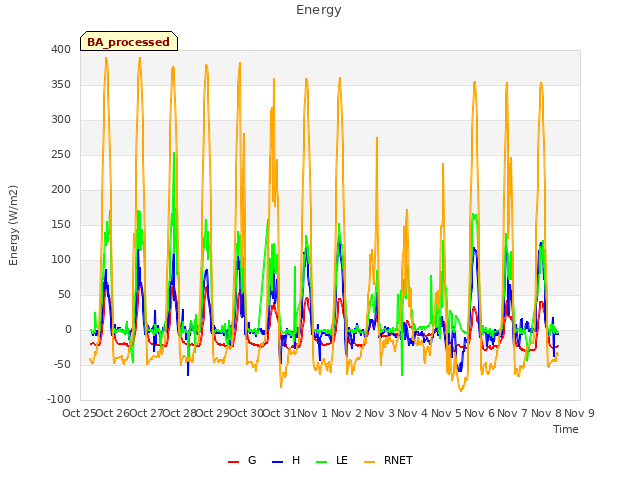The image size is (640, 480).
Task: Click the Energy (W/m2) y-axis label
Action: (x=13, y=225)
